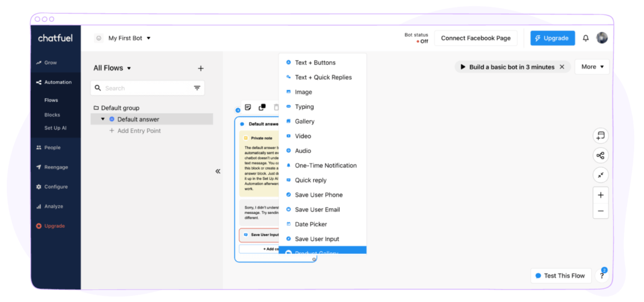Choose Date Picker from the menu
Image resolution: width=644 pixels, height=302 pixels.
[323, 225]
